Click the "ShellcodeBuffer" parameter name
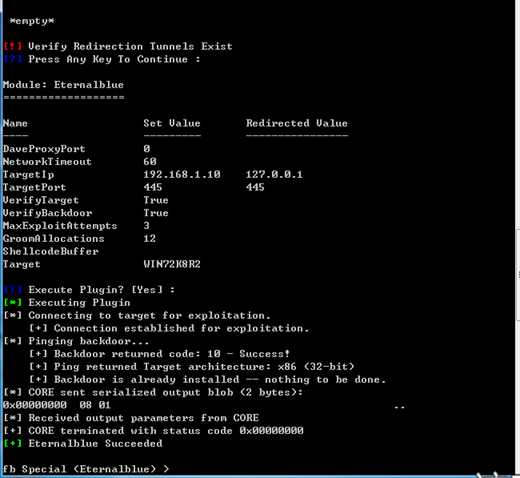The image size is (520, 478). 51,251
